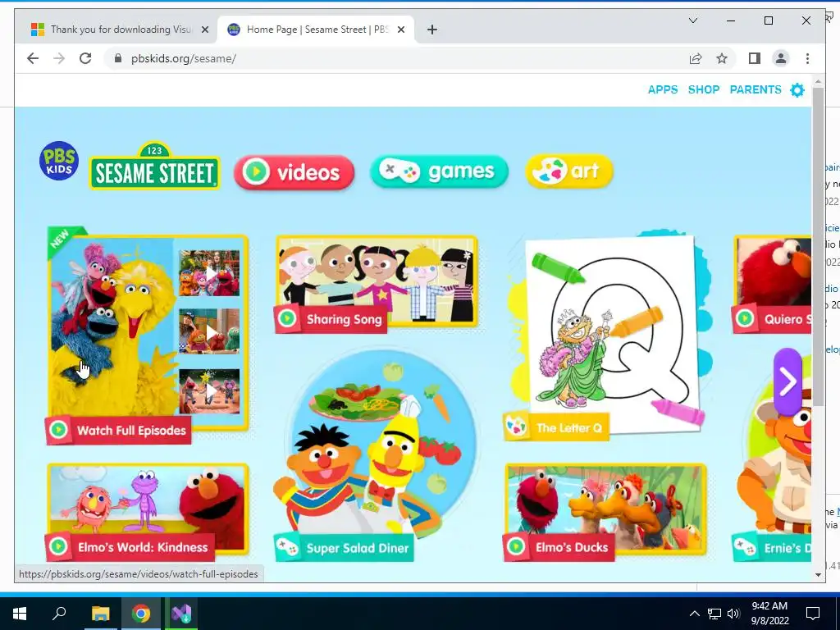Click the palette icon on The Letter Q label
Viewport: 840px width, 630px height.
point(517,427)
